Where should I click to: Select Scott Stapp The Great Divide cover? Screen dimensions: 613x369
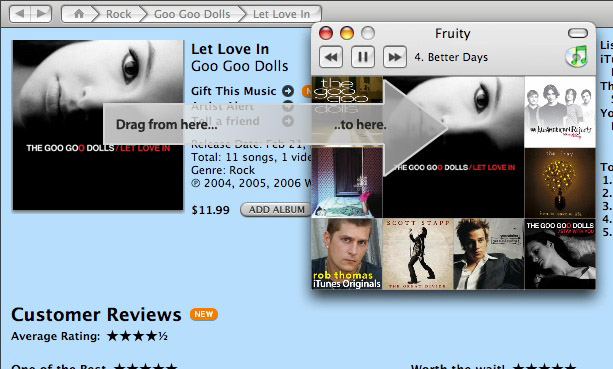tap(418, 254)
